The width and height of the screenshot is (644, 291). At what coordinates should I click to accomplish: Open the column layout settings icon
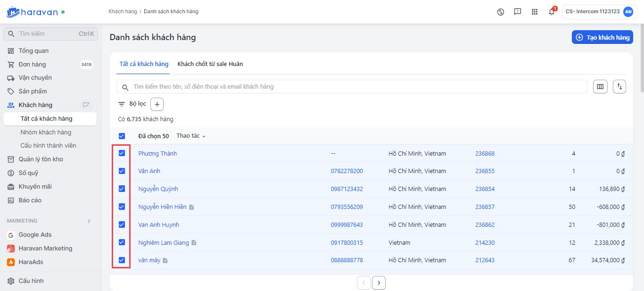600,87
